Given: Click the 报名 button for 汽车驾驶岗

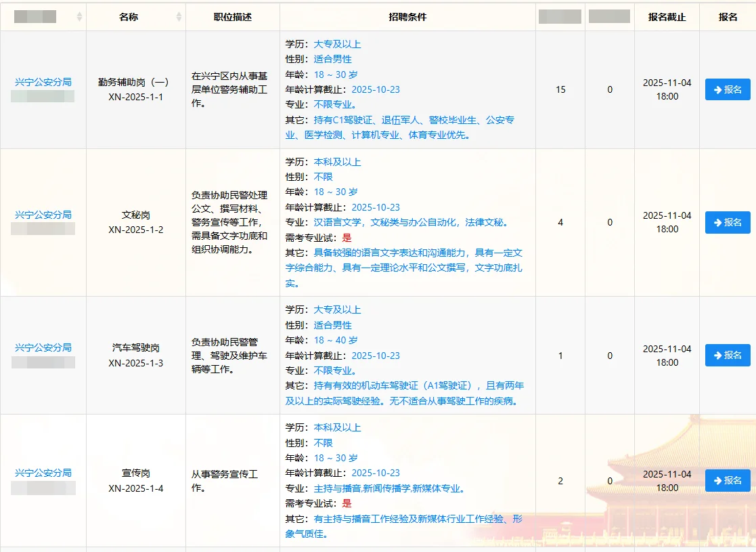Looking at the screenshot, I should click(x=728, y=355).
